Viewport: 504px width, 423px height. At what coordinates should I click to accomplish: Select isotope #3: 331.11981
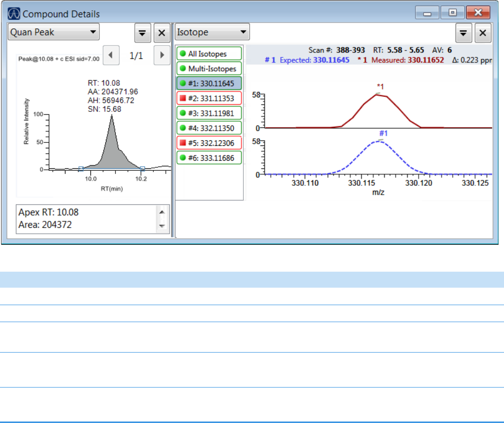coord(209,113)
